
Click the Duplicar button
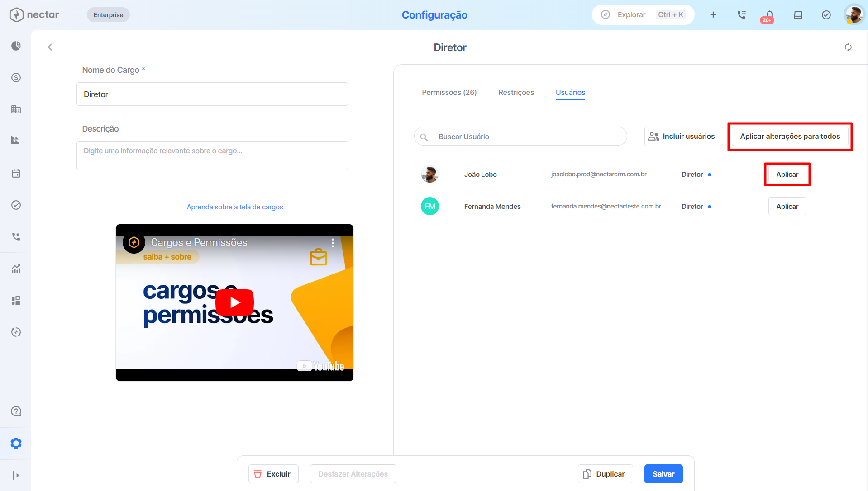605,474
